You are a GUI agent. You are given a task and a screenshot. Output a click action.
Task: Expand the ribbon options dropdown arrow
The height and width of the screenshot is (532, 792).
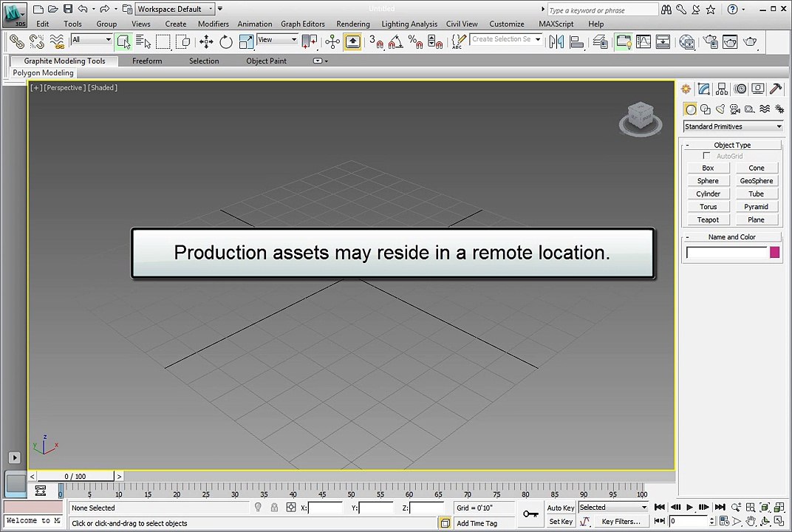[x=320, y=61]
